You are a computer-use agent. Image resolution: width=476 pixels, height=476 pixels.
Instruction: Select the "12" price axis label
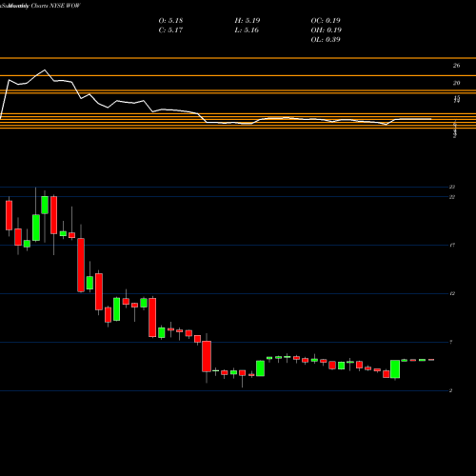click(x=452, y=293)
